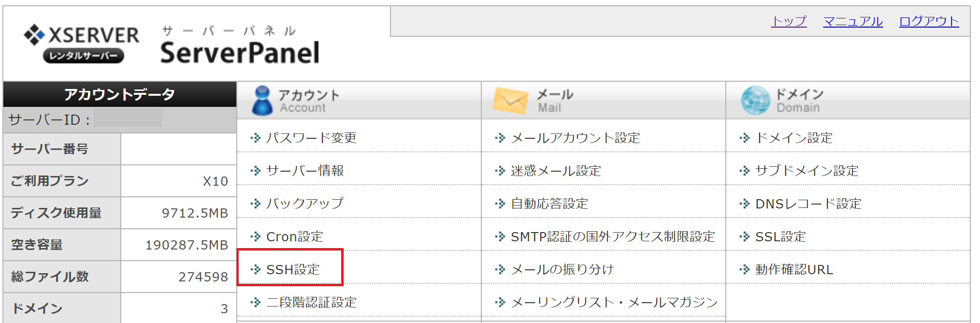Open the highlighted SSH設定 item
The image size is (980, 323).
[293, 269]
